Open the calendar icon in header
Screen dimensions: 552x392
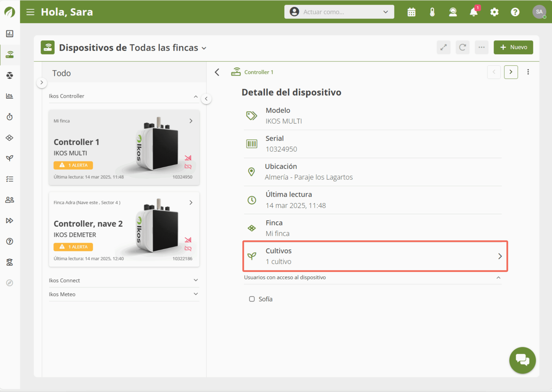[411, 12]
